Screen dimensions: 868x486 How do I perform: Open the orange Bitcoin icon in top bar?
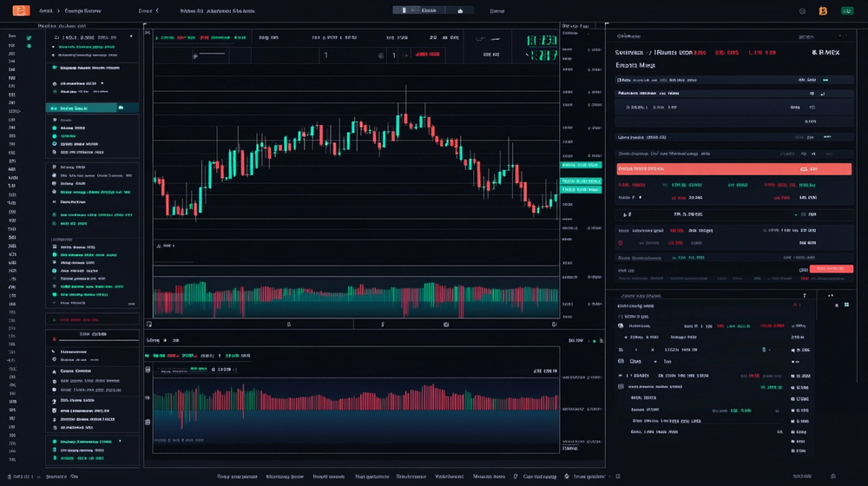click(823, 11)
